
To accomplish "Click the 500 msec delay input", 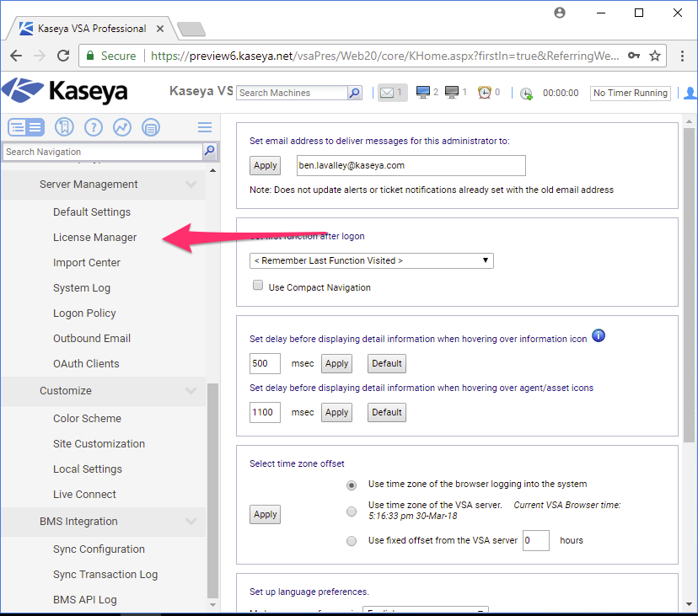I will coord(265,364).
